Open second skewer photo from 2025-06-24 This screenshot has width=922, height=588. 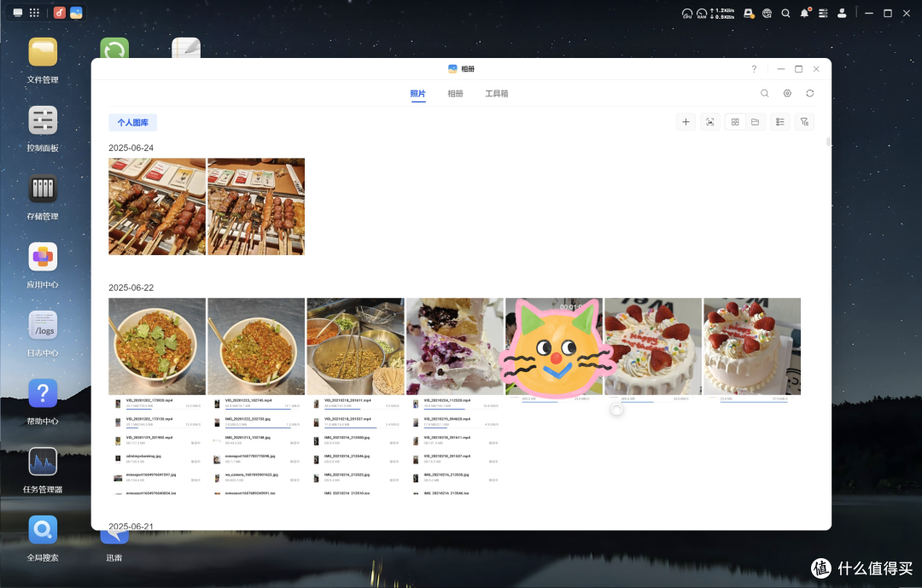(x=256, y=207)
